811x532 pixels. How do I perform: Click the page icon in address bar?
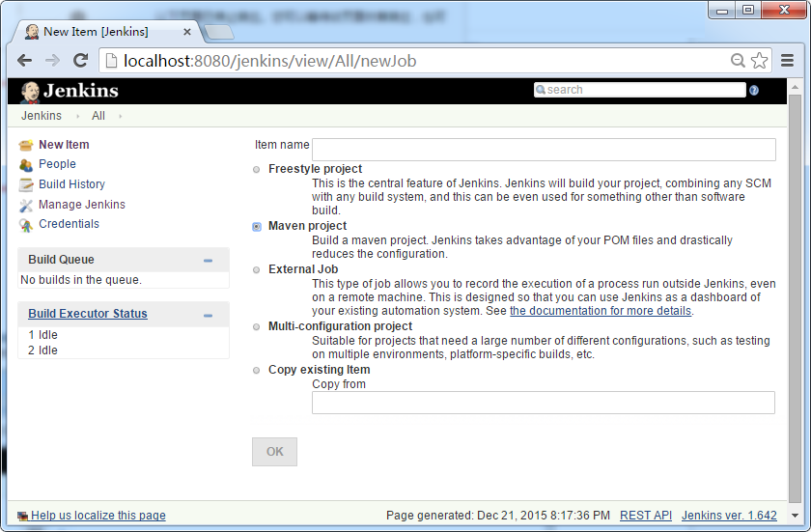111,61
